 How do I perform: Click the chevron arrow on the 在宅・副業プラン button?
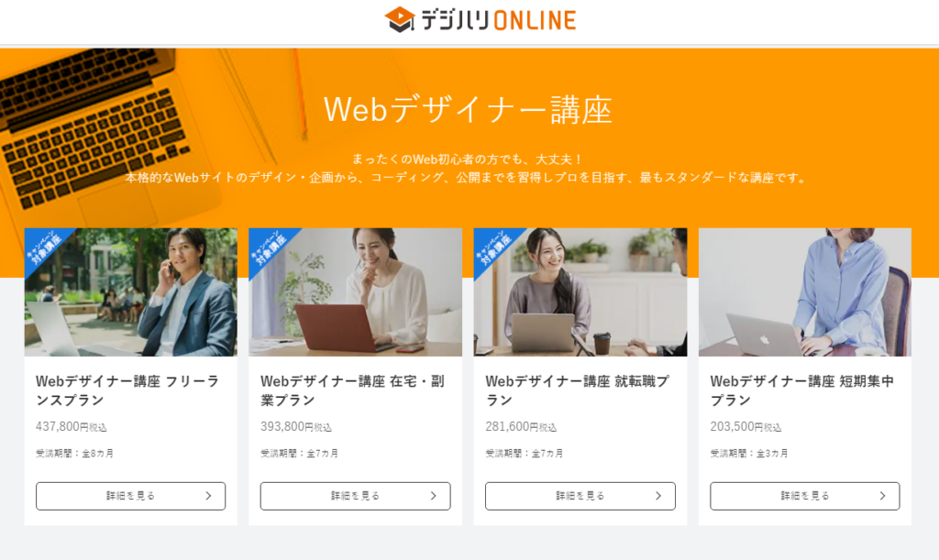click(x=433, y=496)
